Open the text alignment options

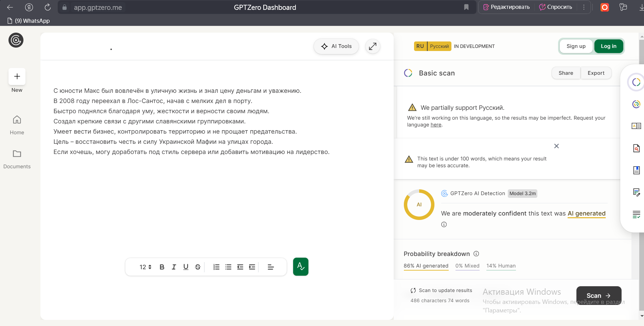click(271, 267)
